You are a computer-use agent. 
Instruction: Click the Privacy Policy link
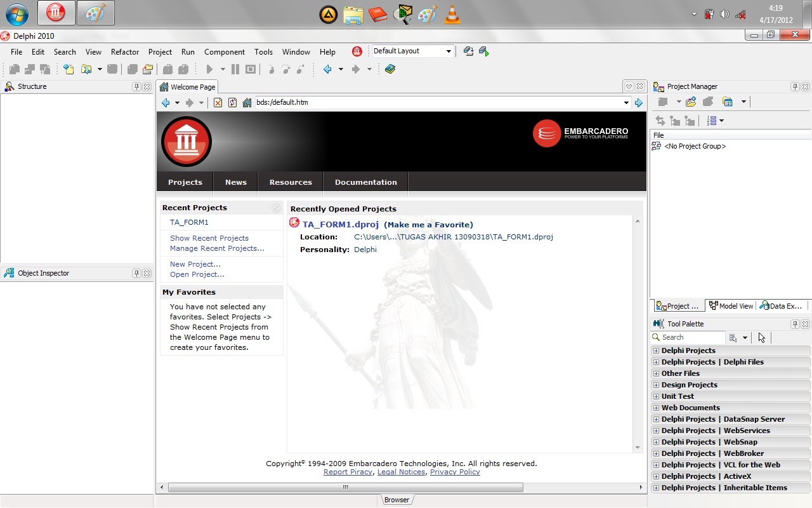(x=455, y=472)
